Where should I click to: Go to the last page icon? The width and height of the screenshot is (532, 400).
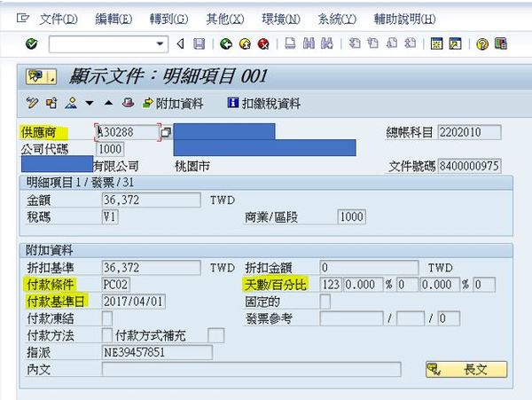(410, 43)
